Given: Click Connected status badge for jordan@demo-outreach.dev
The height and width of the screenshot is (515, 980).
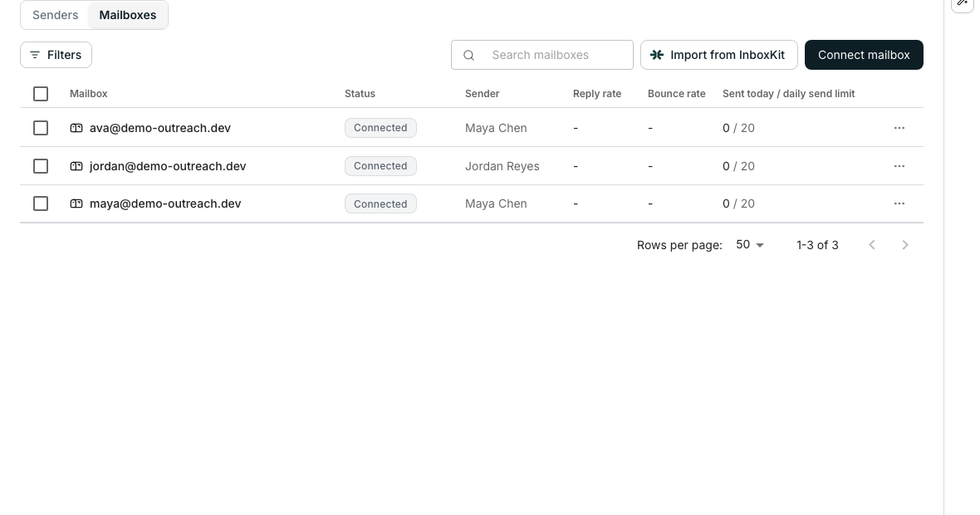Looking at the screenshot, I should coord(380,166).
